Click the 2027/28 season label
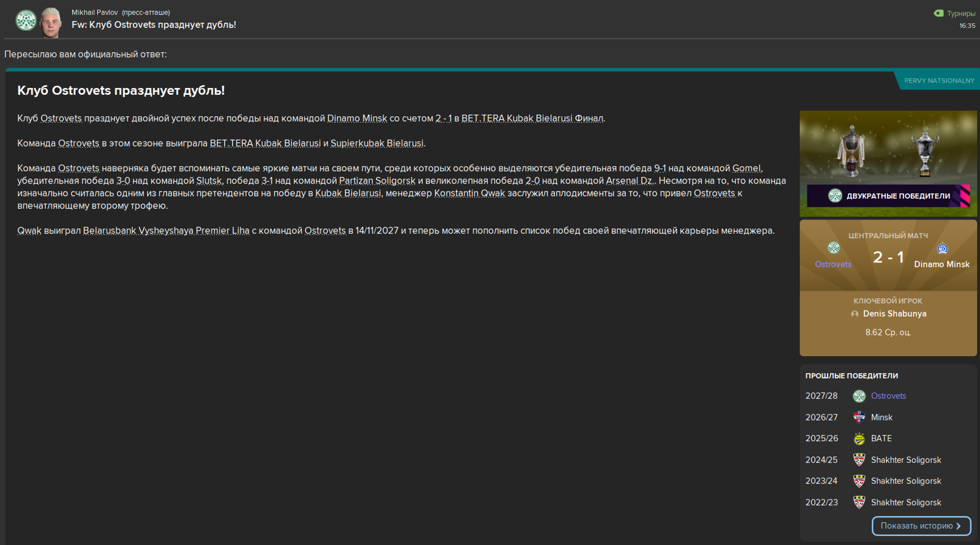This screenshot has height=545, width=980. point(821,396)
